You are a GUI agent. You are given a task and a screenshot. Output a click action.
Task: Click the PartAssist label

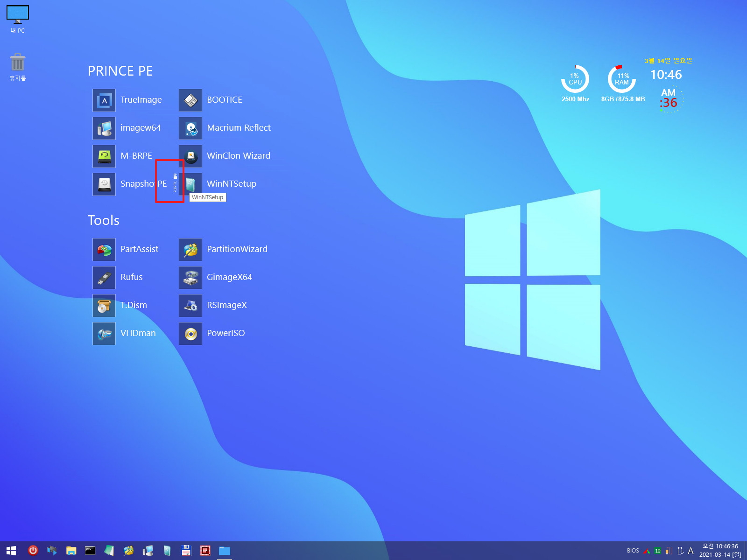140,249
